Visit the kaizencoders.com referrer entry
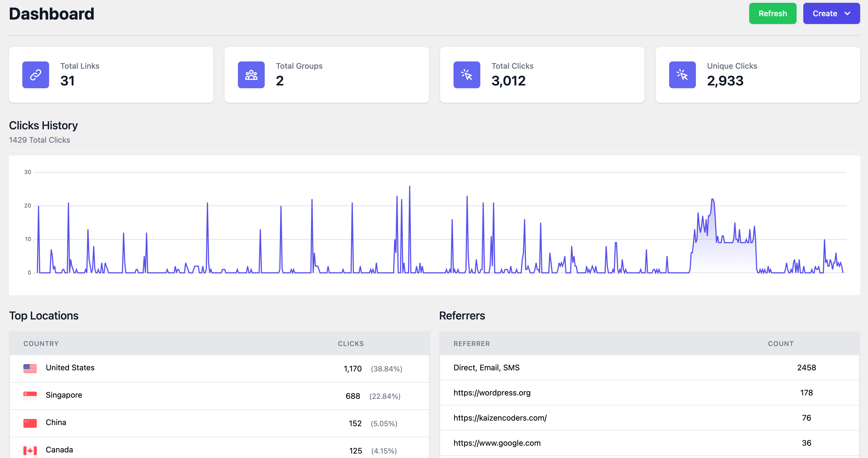Viewport: 868px width, 458px height. (500, 418)
